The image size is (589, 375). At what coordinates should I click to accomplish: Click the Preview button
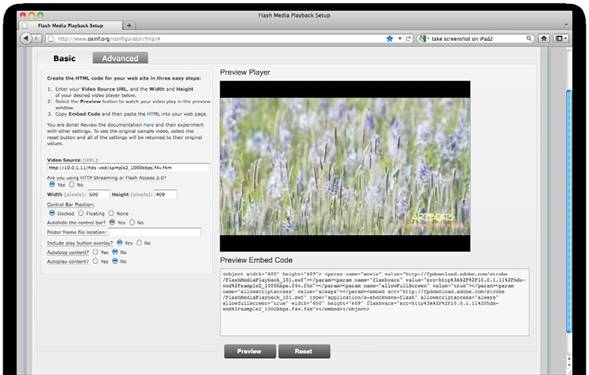click(250, 351)
